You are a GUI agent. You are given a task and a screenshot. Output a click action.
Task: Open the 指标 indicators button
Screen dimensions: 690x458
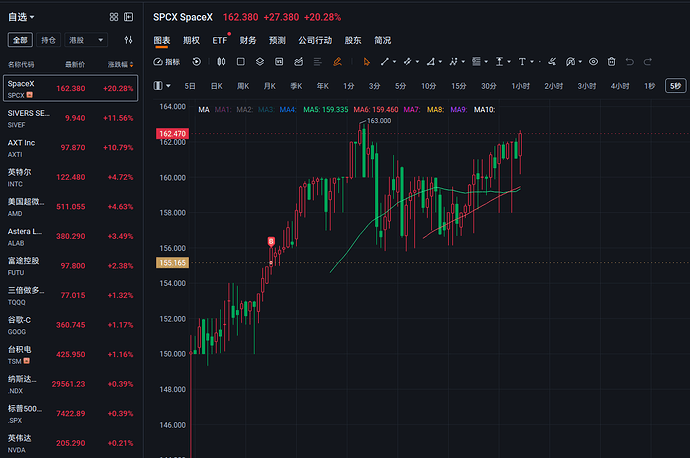pyautogui.click(x=166, y=62)
